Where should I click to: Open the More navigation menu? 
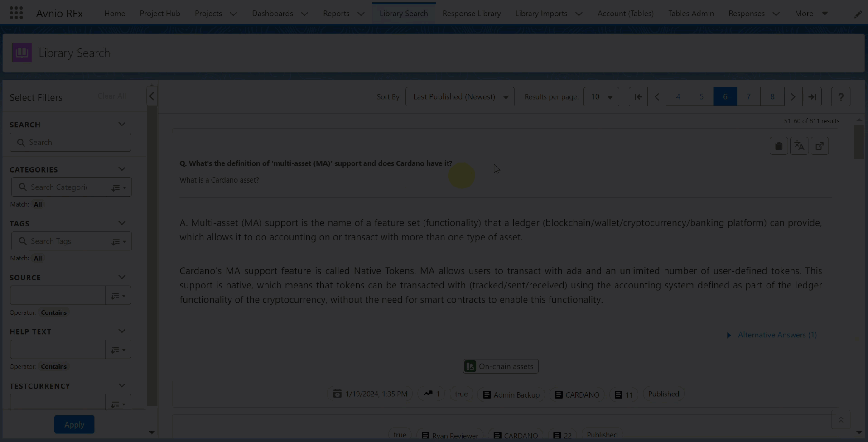click(x=811, y=14)
